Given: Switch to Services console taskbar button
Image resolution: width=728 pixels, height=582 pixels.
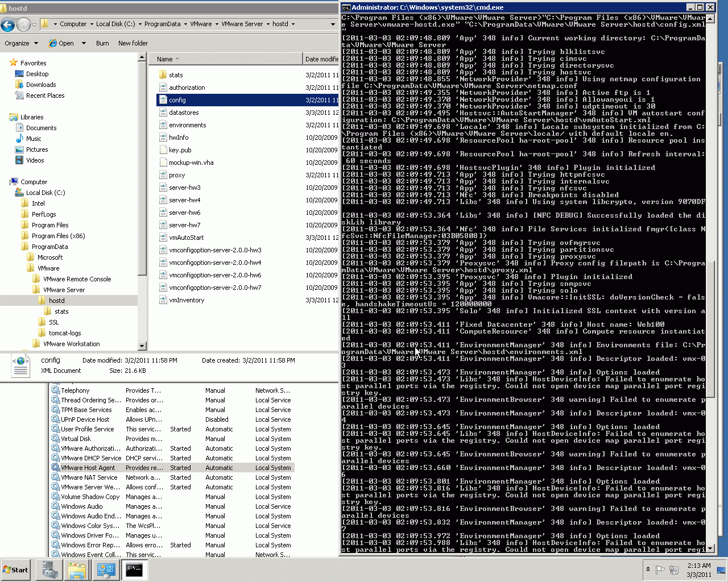Looking at the screenshot, I should 106,569.
